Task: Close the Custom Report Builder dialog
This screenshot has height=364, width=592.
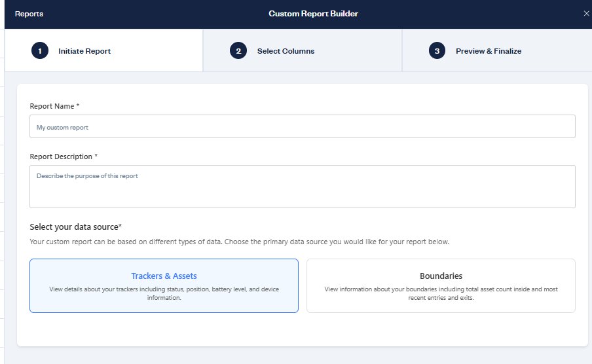Action: click(x=585, y=14)
